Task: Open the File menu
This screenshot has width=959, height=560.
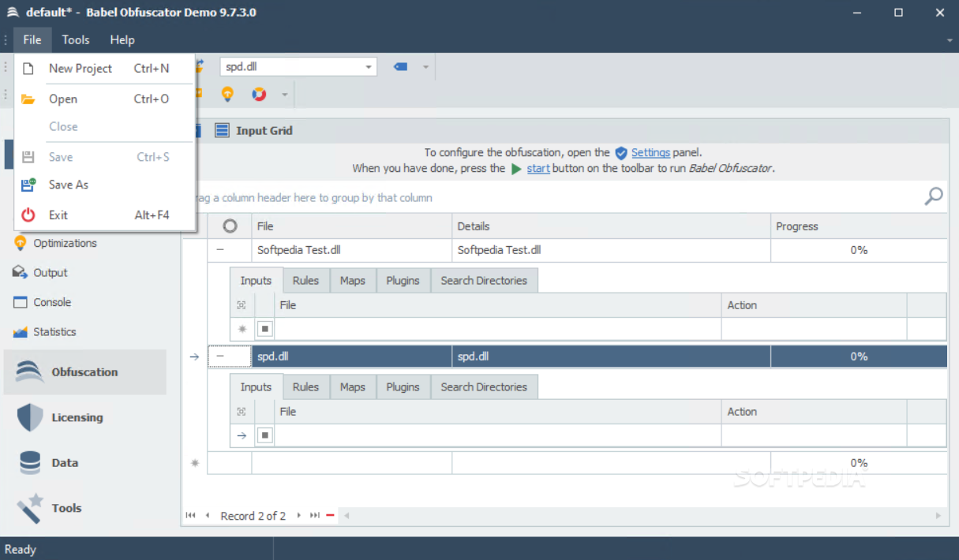Action: coord(32,39)
